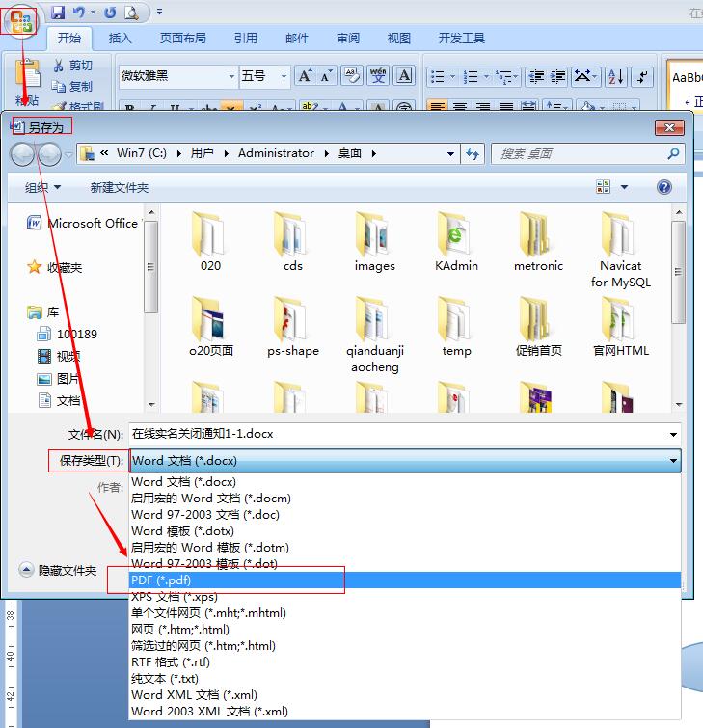
Task: Click the Grow Font icon
Action: coord(306,75)
